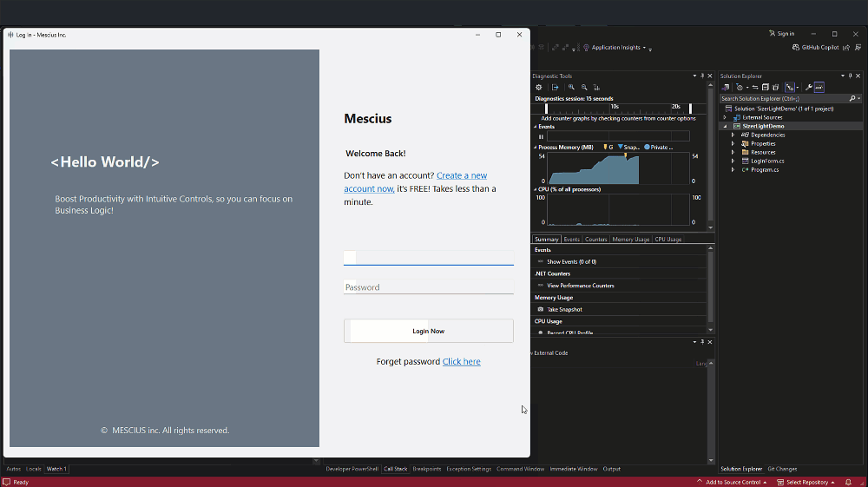Viewport: 868px width, 487px height.
Task: Click reset zoom chart icon in Diagnostic Tools
Action: (597, 88)
